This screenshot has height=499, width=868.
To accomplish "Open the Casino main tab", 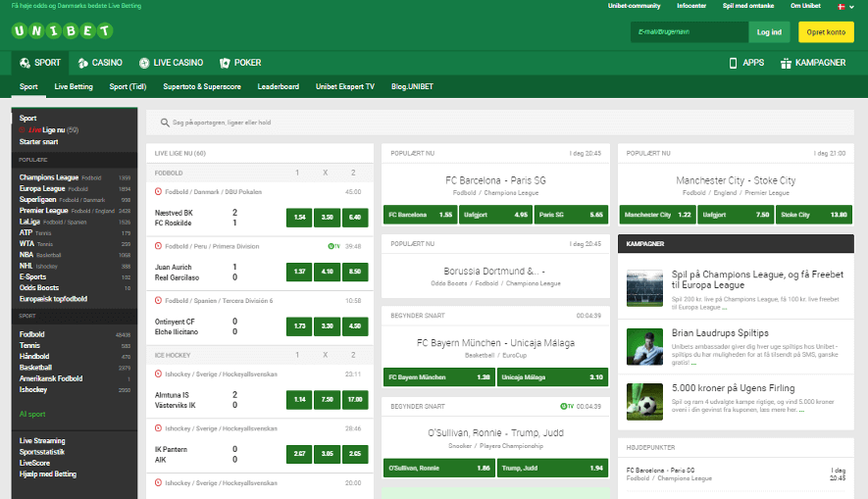I will 100,63.
